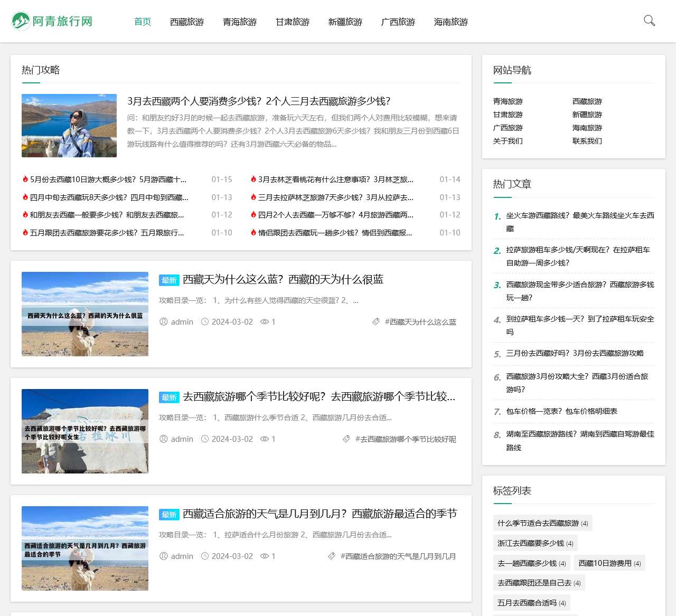The width and height of the screenshot is (676, 616).
Task: Click the flame icon beside 5月份去西藏10日游
Action: pyautogui.click(x=25, y=179)
